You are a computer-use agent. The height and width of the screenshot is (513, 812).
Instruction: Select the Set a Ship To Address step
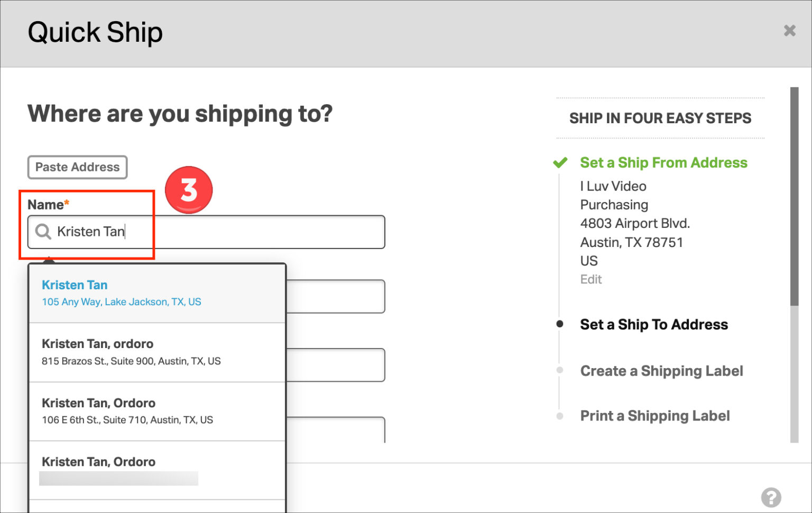pyautogui.click(x=654, y=324)
